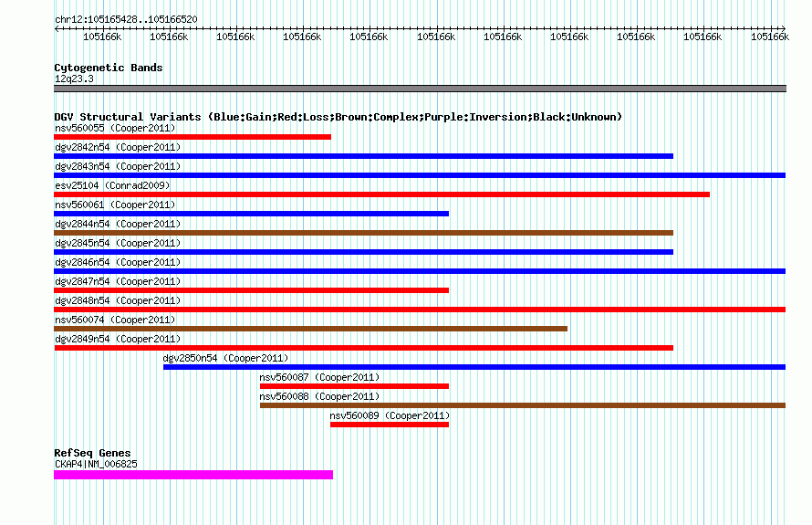Open the dgv2849n54 (Cooper2011) label
The height and width of the screenshot is (525, 812).
point(118,339)
